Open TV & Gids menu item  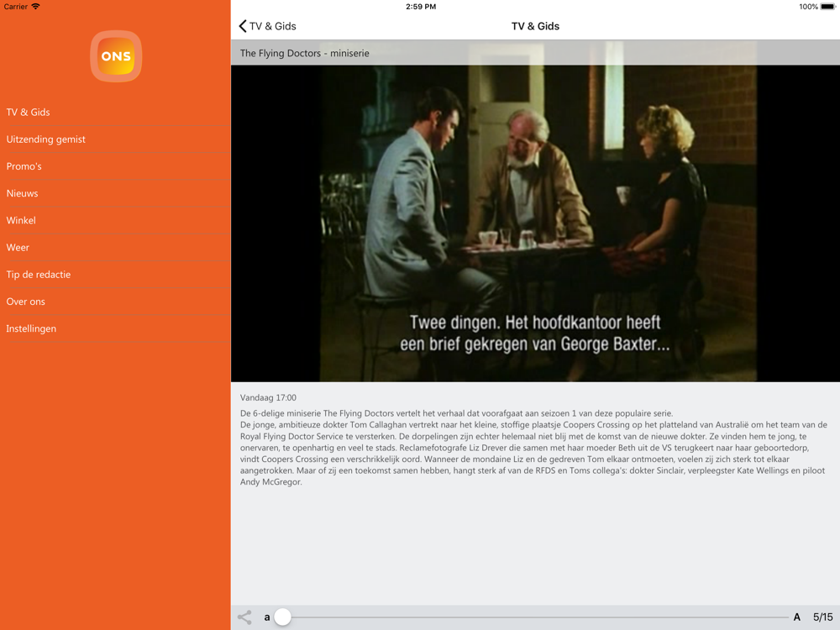(115, 113)
